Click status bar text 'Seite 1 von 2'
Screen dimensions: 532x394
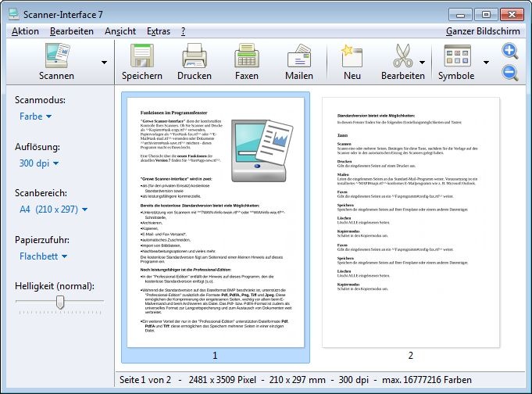(x=145, y=380)
